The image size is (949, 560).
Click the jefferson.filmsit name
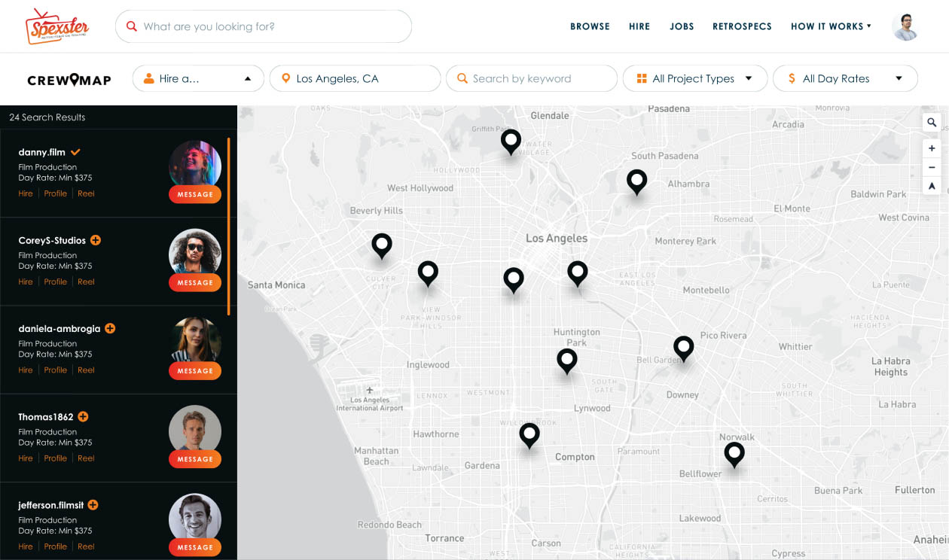[x=51, y=505]
